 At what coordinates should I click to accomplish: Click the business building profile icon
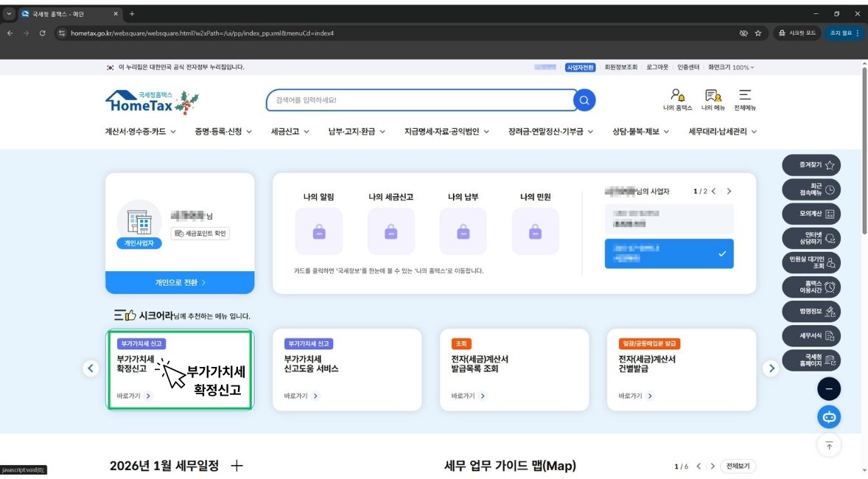coord(139,222)
